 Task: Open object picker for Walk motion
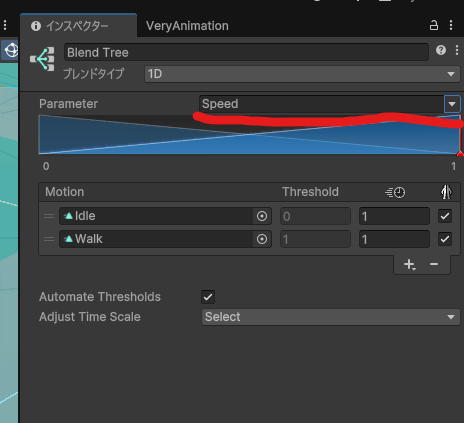point(262,239)
